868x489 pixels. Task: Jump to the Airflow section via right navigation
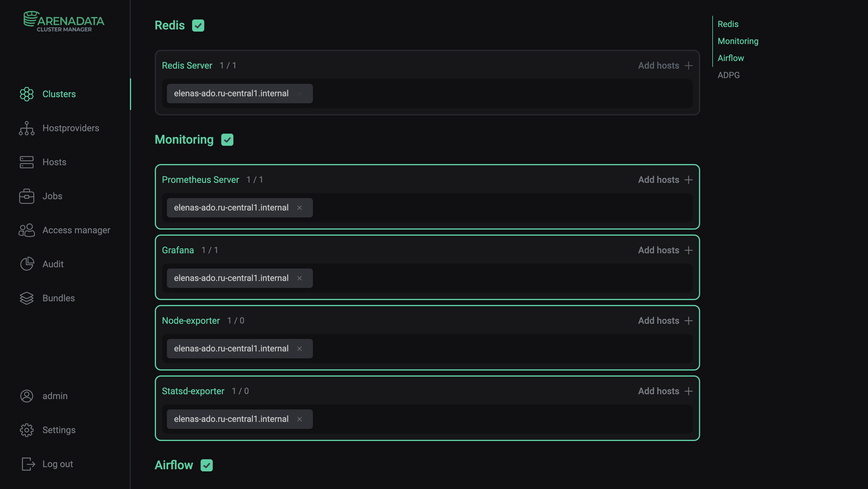pos(731,58)
